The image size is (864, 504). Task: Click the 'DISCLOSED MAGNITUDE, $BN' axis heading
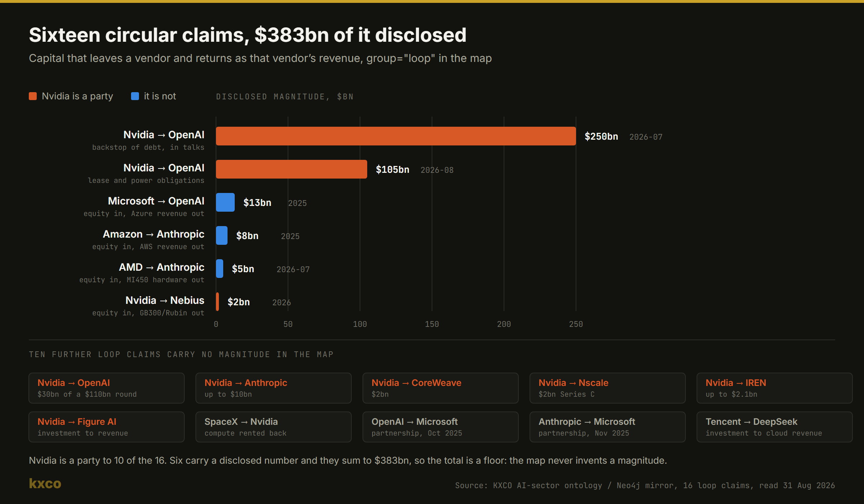click(285, 97)
